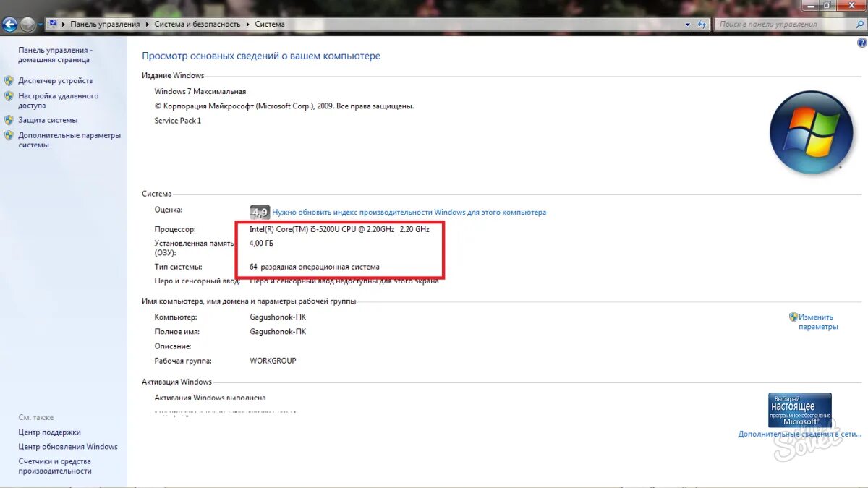Select '64-разрядная операционная система' text
868x488 pixels.
315,267
